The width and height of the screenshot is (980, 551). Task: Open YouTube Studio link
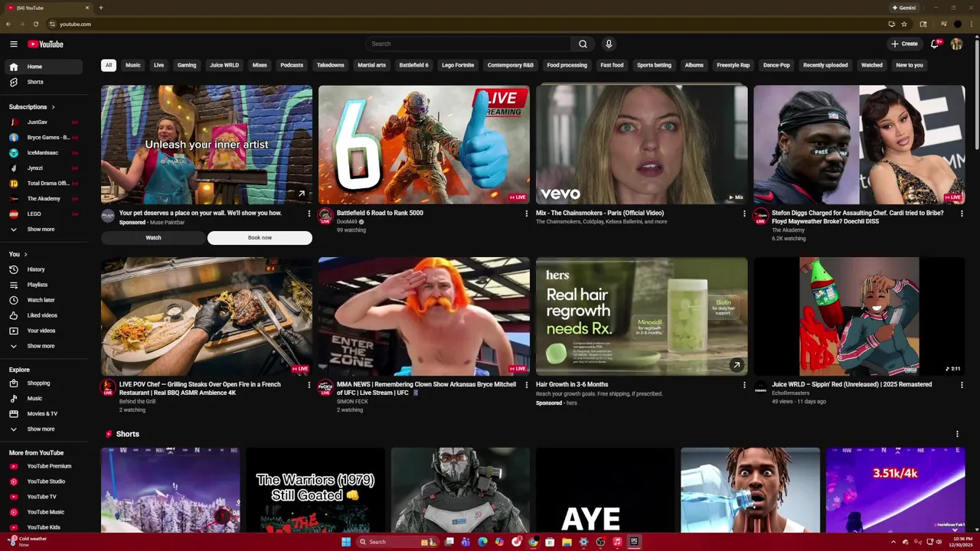tap(44, 481)
